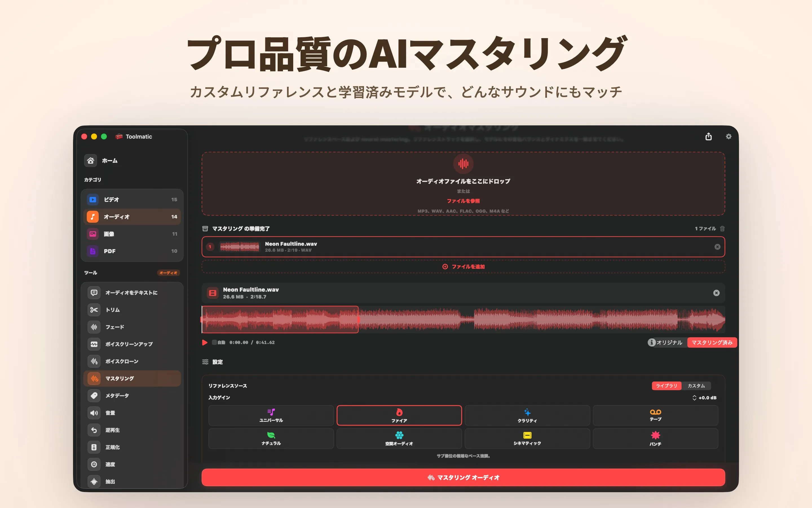
Task: Click ファイルを参照 link in drop zone
Action: pos(463,201)
